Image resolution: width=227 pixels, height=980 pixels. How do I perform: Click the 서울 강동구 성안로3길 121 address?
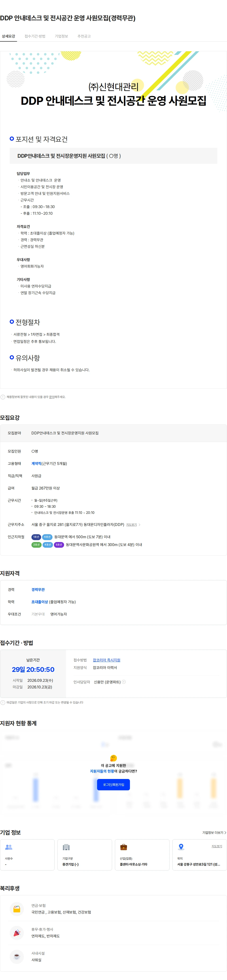(198, 864)
